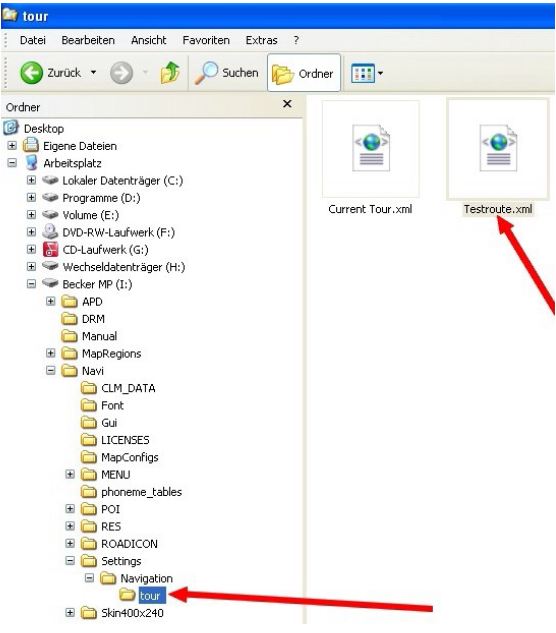Close the Ordner side panel
The image size is (556, 633).
pyautogui.click(x=287, y=104)
